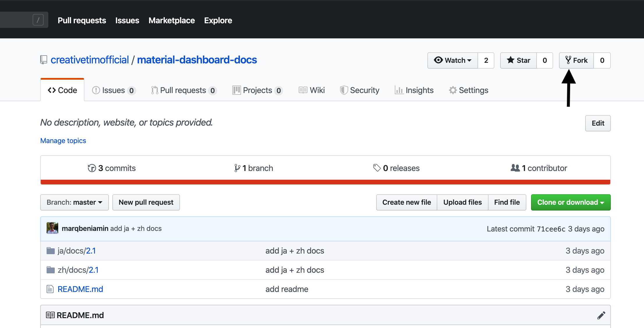644x328 pixels.
Task: Open Marketplace in the top navigation
Action: 171,20
